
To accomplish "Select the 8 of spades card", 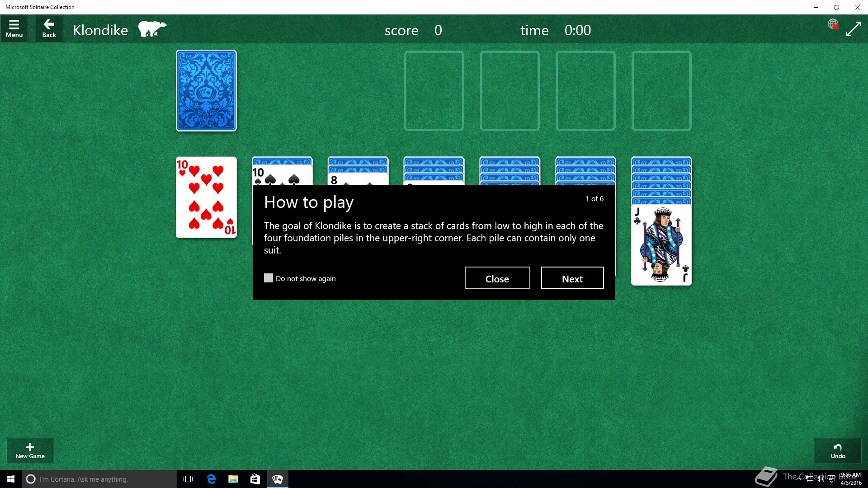I will (x=358, y=179).
